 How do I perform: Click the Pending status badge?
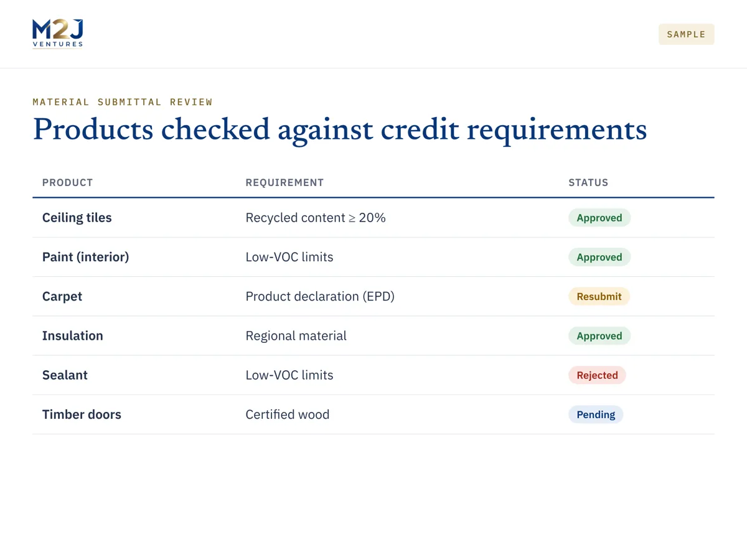tap(596, 414)
